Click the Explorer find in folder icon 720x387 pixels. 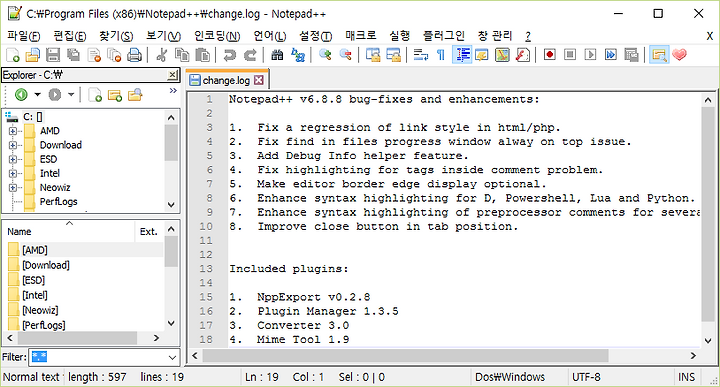click(135, 95)
